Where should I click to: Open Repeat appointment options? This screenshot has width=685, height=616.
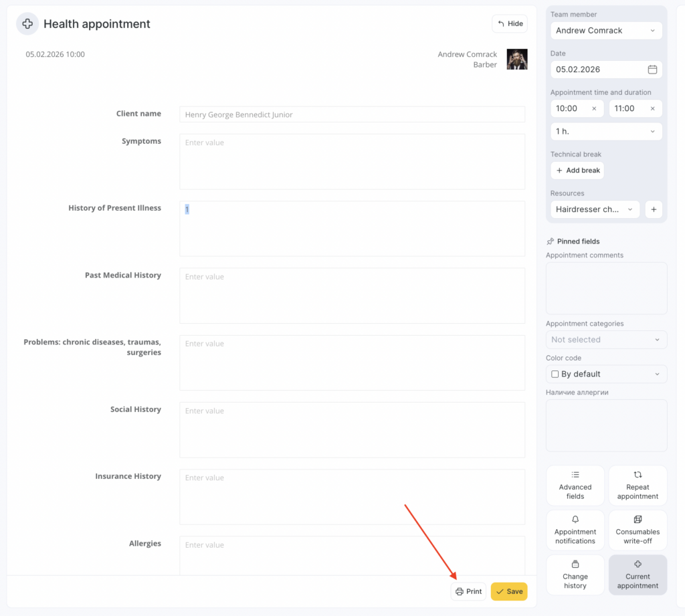click(x=638, y=488)
